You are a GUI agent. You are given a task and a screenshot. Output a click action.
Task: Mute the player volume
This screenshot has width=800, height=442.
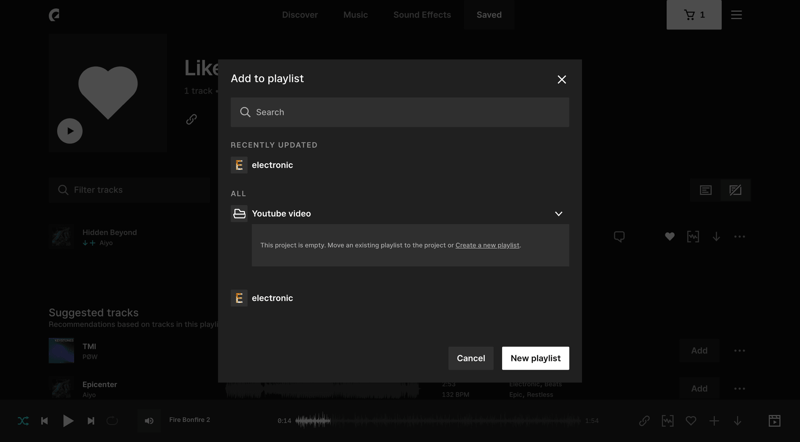149,421
